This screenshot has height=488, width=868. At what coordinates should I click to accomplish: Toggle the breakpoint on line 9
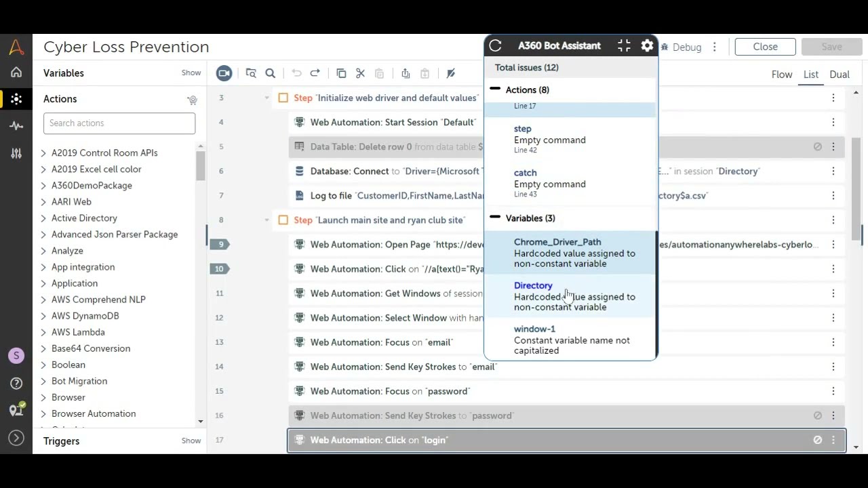click(x=220, y=244)
